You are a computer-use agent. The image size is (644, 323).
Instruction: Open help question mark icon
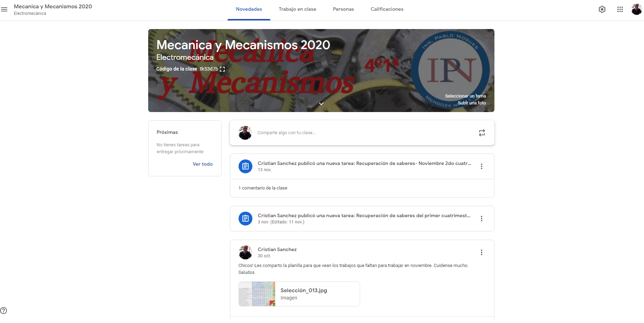coord(3,311)
